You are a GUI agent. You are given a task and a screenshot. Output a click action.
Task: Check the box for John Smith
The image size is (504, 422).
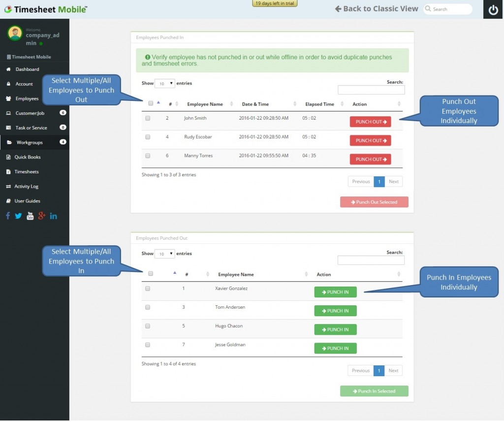point(148,118)
